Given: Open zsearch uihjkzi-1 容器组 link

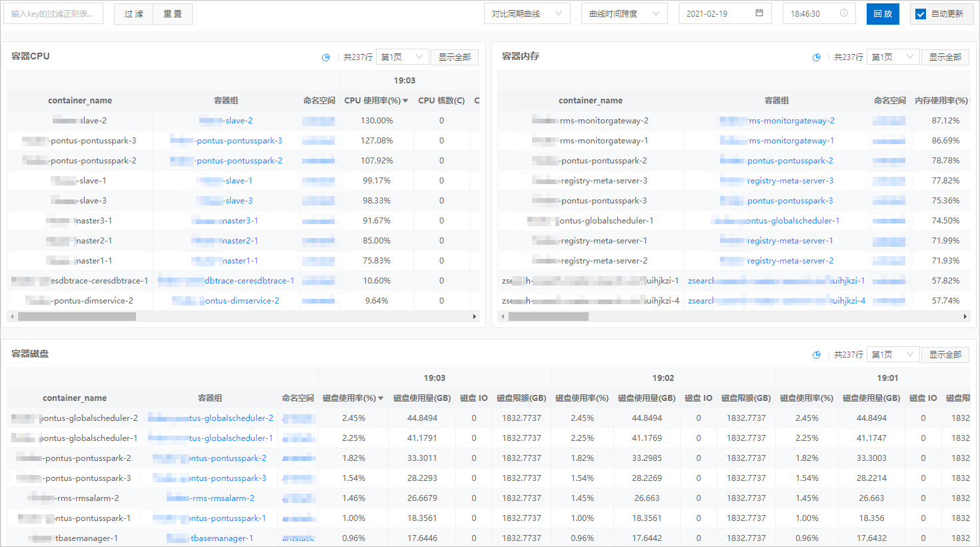Looking at the screenshot, I should click(x=777, y=281).
